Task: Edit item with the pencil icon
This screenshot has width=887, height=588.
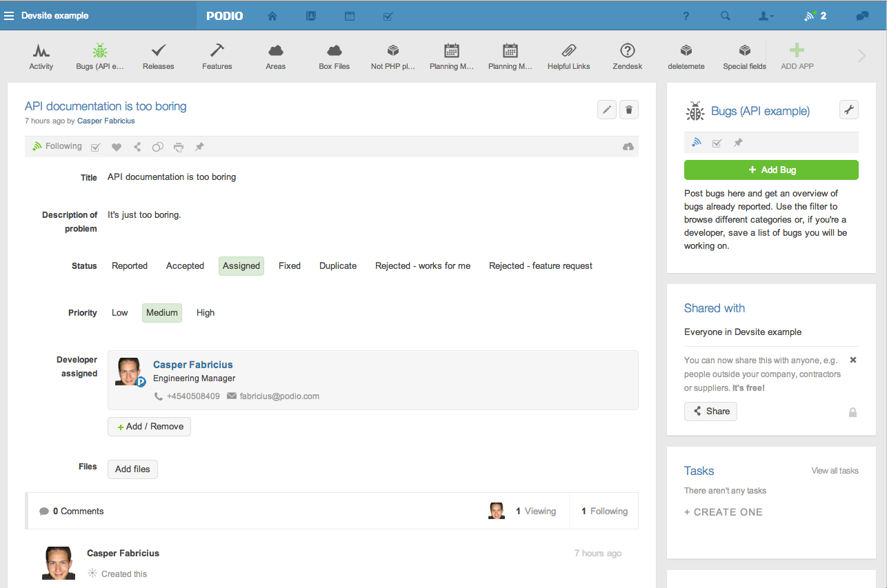Action: coord(607,110)
